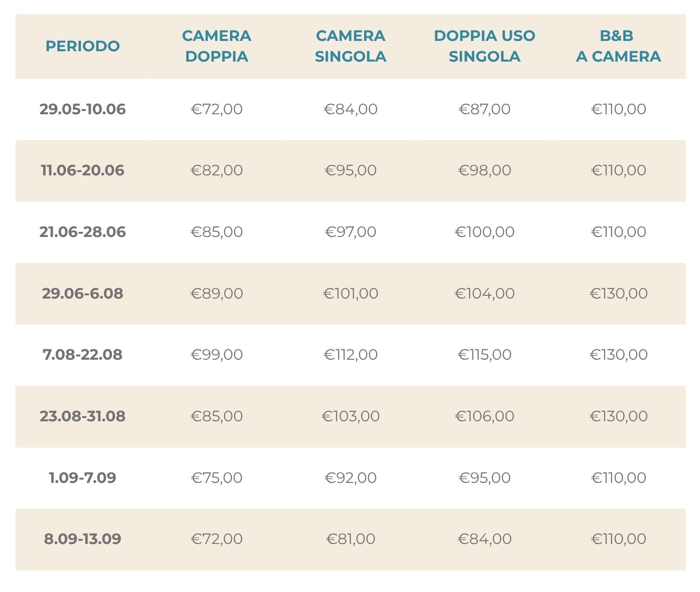This screenshot has width=700, height=592.
Task: Click the 7.08-22.08 period label
Action: pos(83,355)
